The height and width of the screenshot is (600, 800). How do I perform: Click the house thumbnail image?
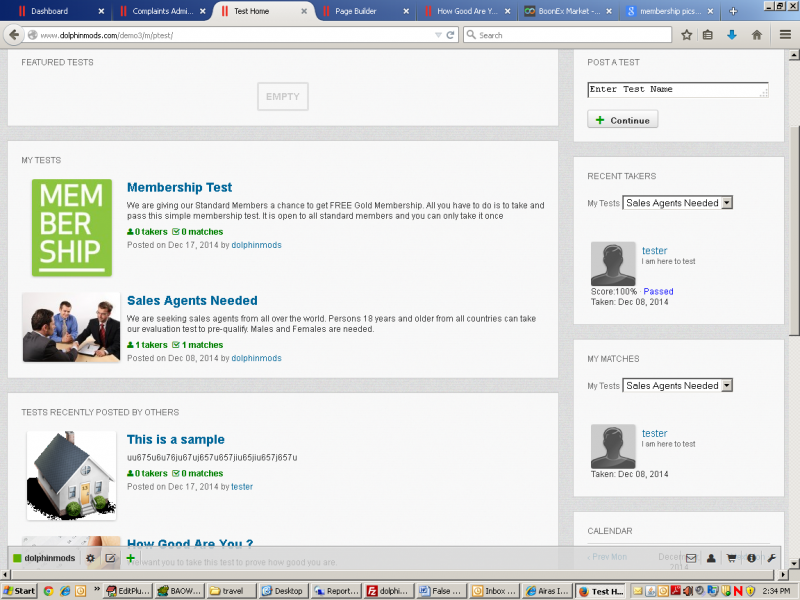point(71,476)
